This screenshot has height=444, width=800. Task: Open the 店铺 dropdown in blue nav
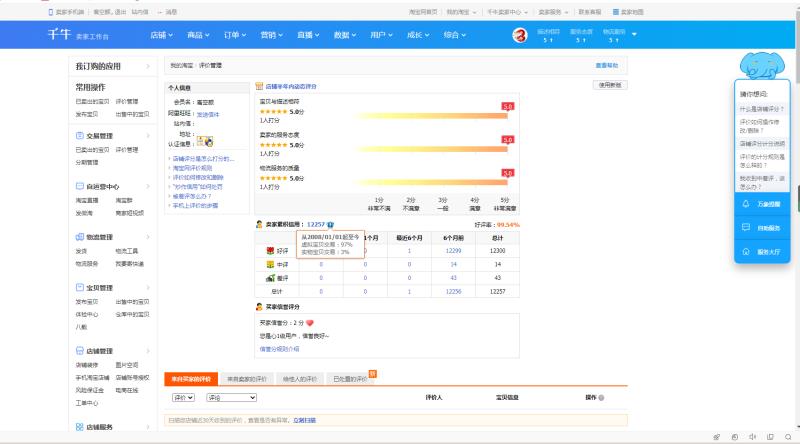162,35
